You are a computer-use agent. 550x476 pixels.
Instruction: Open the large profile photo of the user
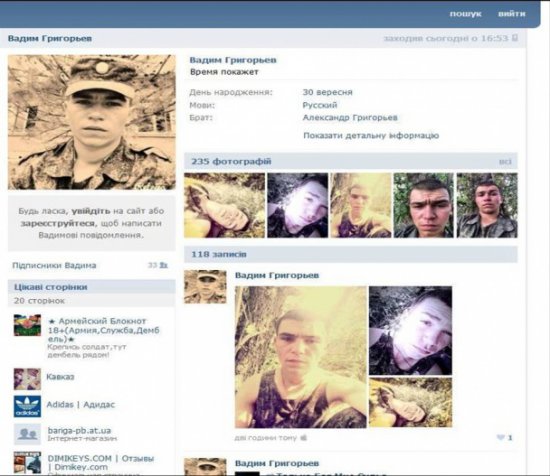92,122
